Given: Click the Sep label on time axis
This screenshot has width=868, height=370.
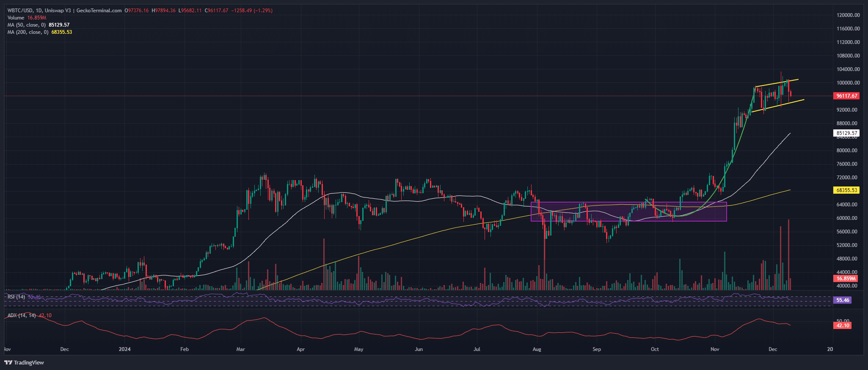Looking at the screenshot, I should 597,349.
